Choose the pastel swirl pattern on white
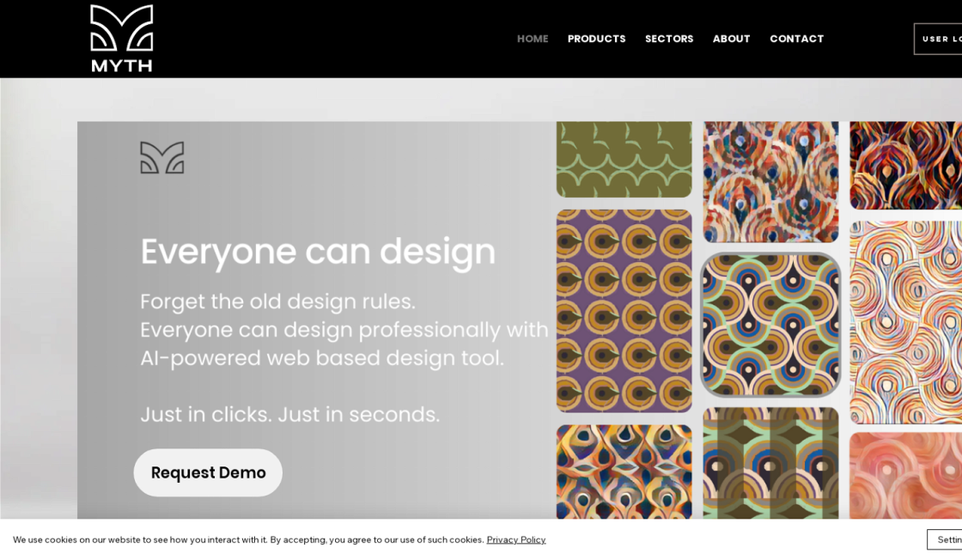 905,322
